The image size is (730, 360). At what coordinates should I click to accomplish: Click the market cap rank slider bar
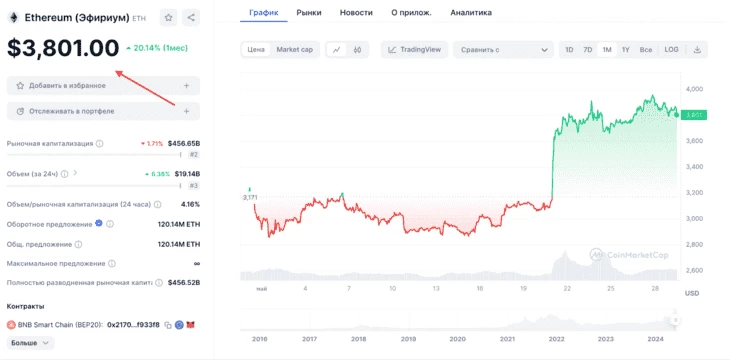(94, 155)
